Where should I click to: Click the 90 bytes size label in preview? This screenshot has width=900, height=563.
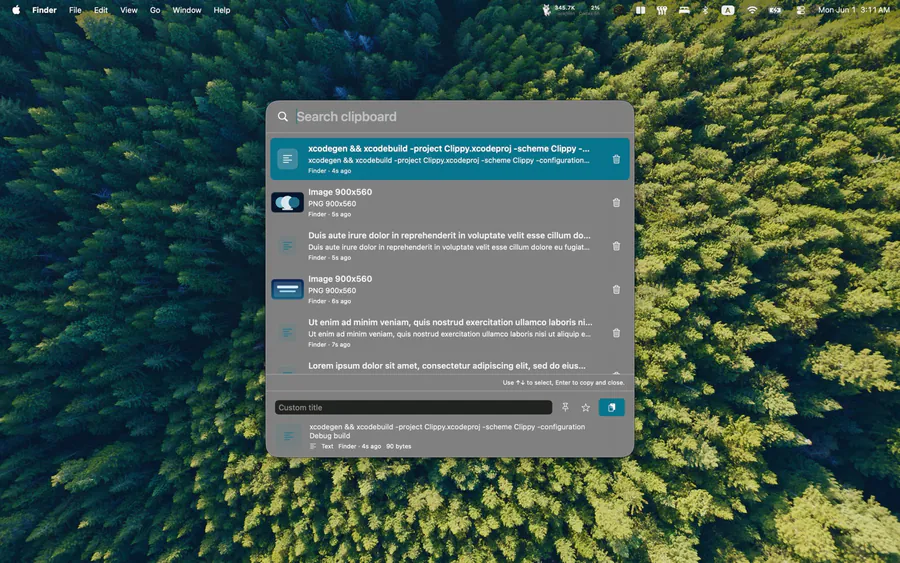[398, 446]
